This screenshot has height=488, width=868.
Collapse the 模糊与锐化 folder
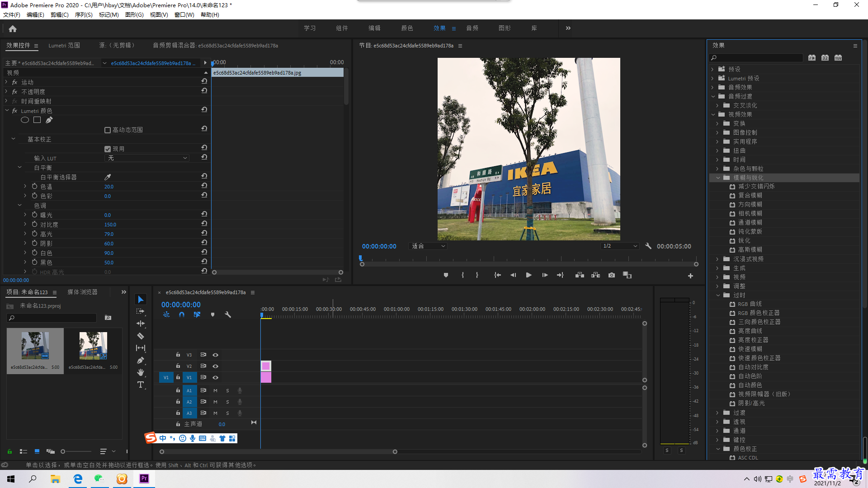click(x=718, y=178)
